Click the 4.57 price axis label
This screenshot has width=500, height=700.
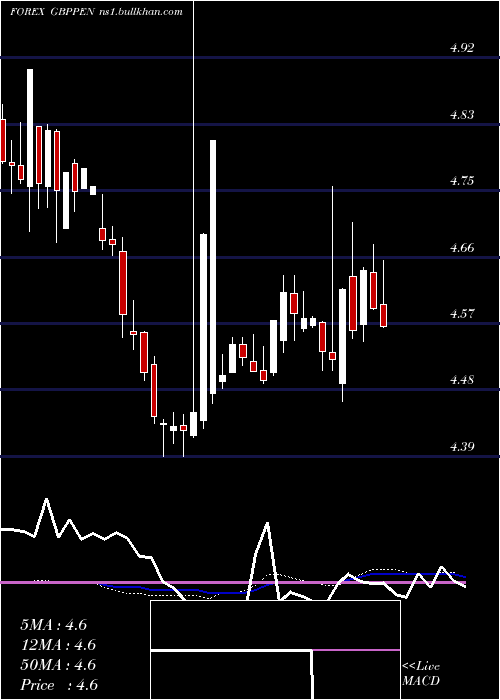[462, 314]
